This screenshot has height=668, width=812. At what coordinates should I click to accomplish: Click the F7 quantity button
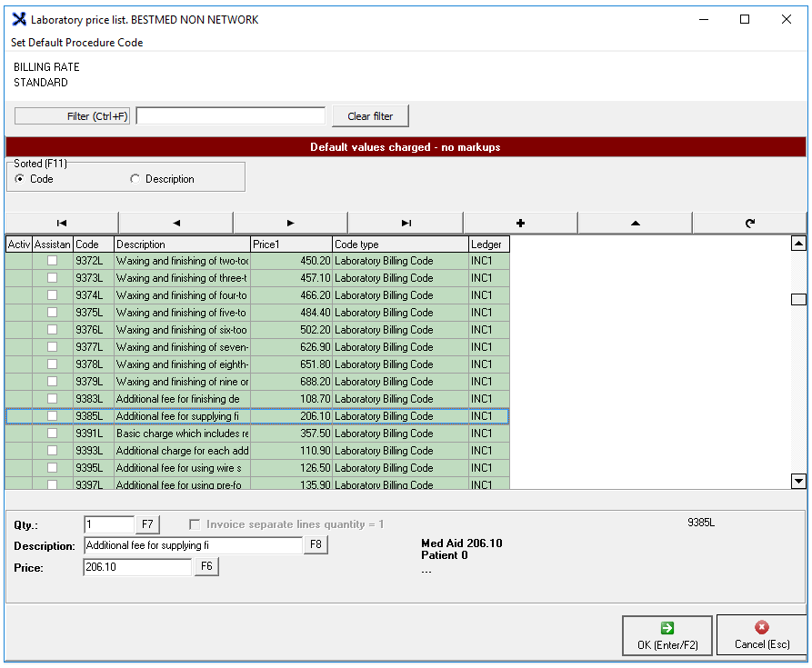click(147, 524)
